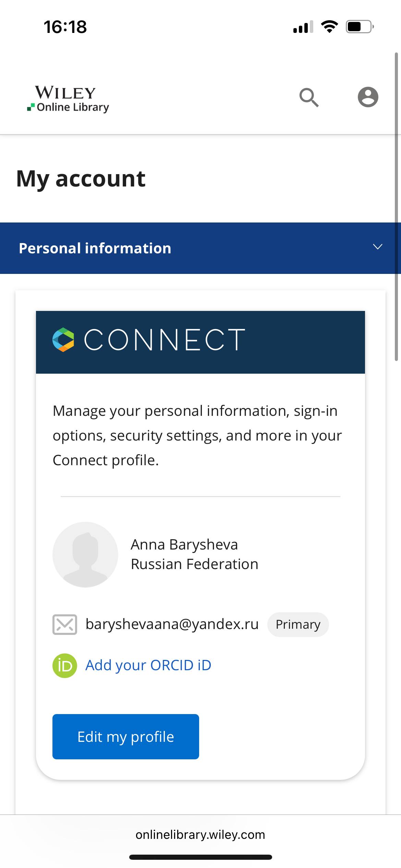Tap the 16:18 clock in status bar
Image resolution: width=401 pixels, height=868 pixels.
(x=65, y=27)
